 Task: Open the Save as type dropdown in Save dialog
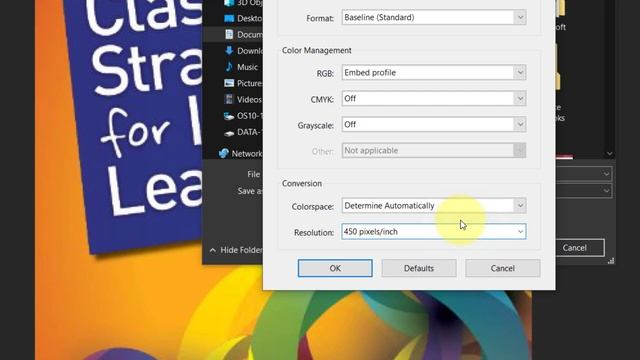coord(606,191)
